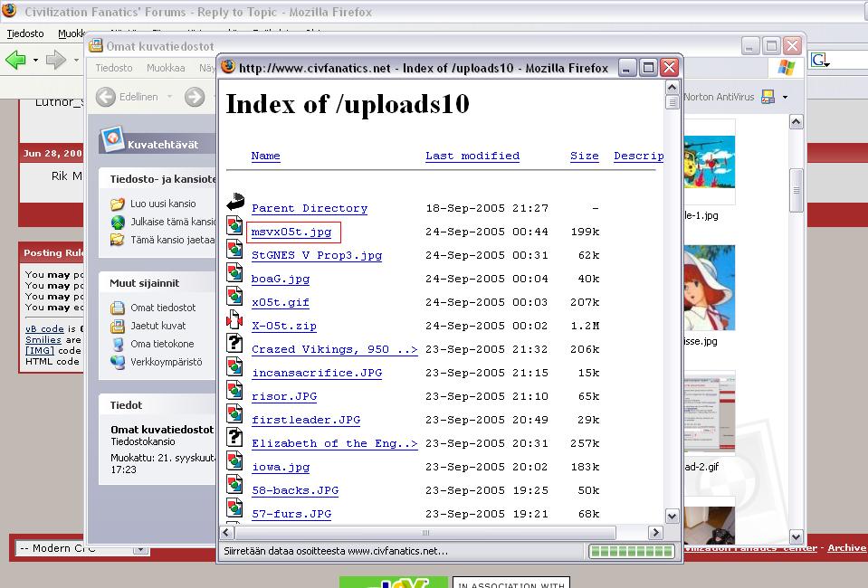Screen dimensions: 868x588
Task: Click unknown-file icon beside Elizabeth of the Eng
Action: pos(234,437)
